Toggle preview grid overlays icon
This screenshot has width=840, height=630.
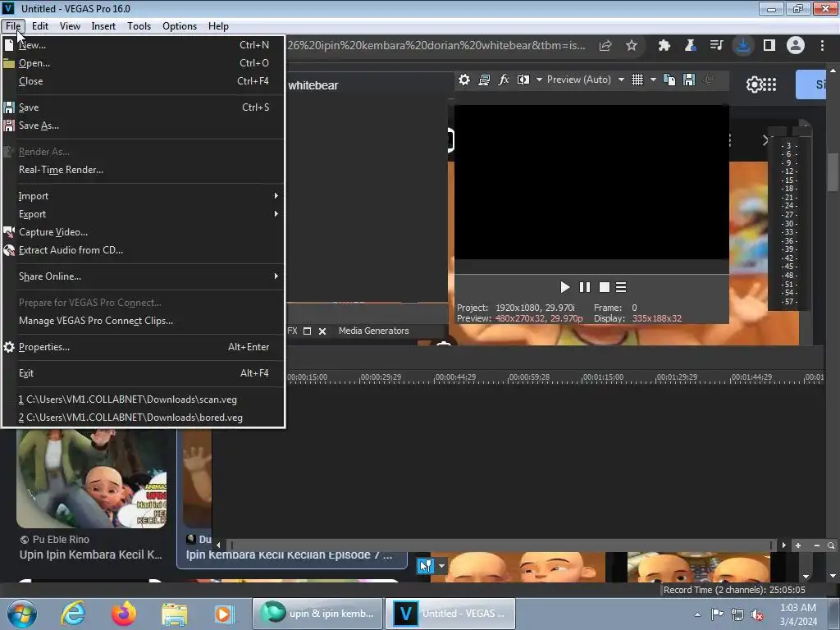click(x=637, y=80)
